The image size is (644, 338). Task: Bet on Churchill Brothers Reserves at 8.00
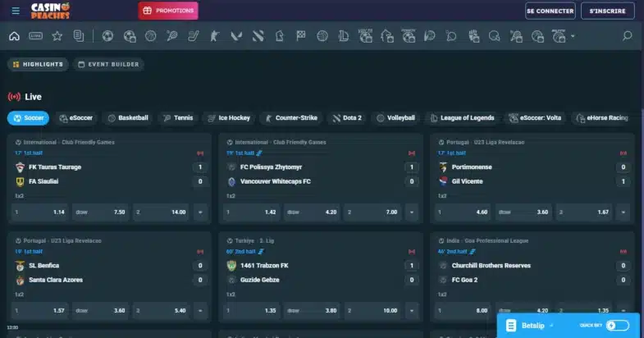coord(463,310)
